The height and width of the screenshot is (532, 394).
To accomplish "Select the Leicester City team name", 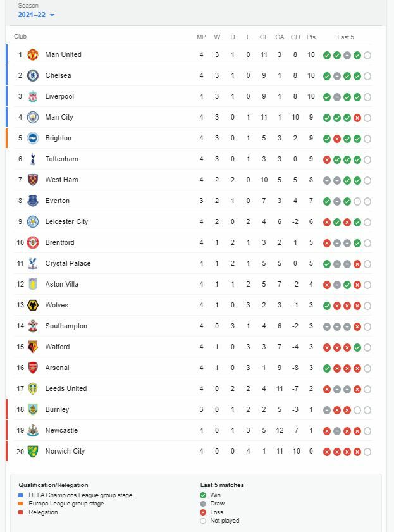I will (x=66, y=221).
